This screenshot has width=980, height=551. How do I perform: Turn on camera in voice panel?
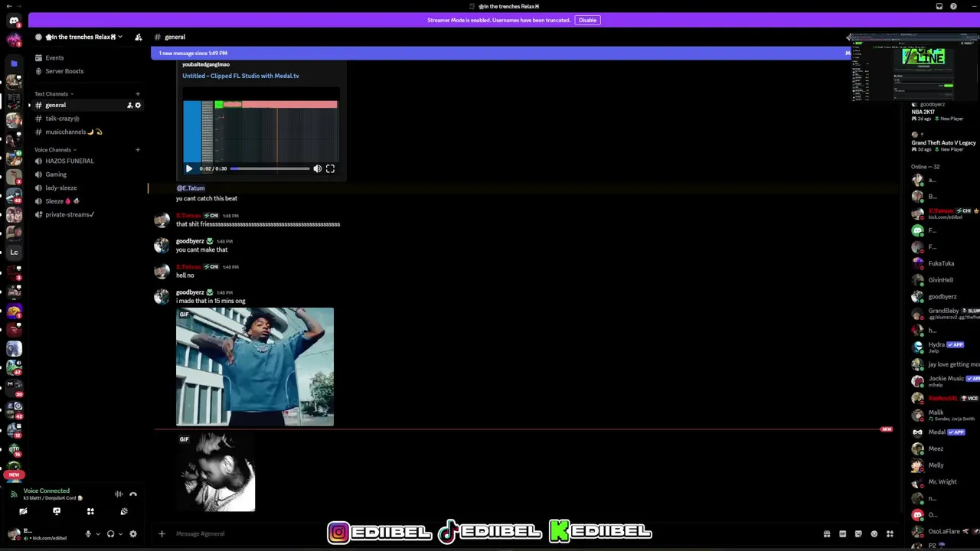[x=23, y=511]
